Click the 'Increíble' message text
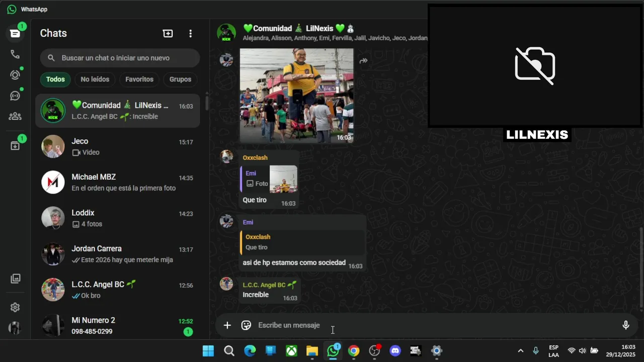Viewport: 644px width, 362px height. [256, 295]
